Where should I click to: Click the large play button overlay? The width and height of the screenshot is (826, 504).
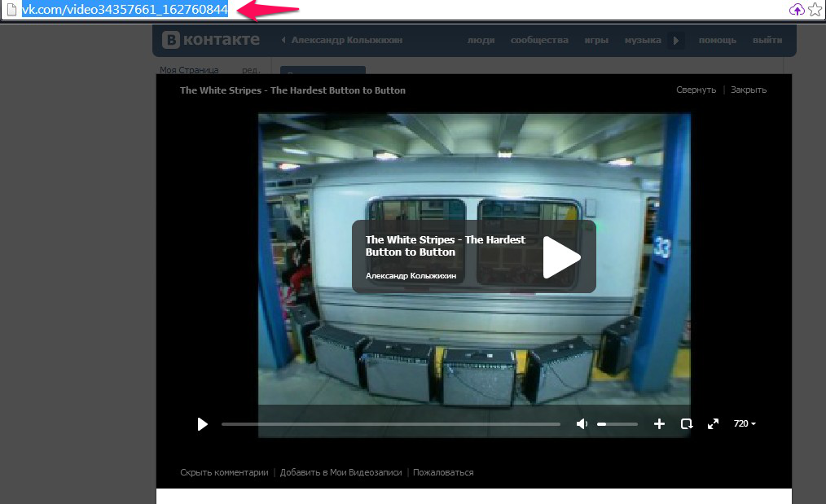561,257
